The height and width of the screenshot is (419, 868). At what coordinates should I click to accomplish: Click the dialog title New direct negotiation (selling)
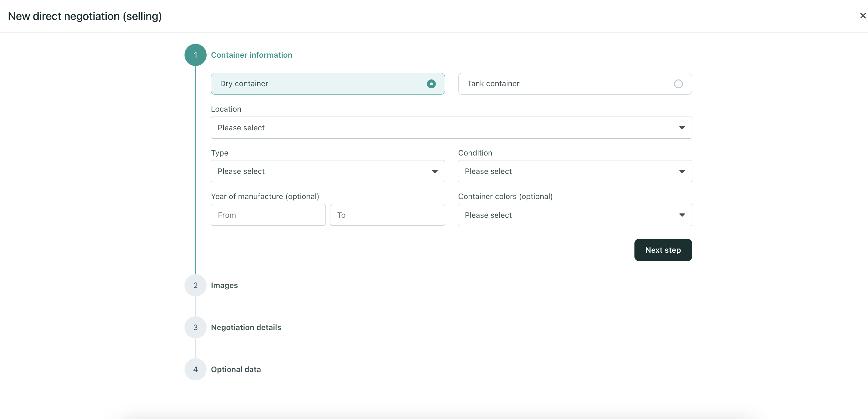click(x=85, y=16)
